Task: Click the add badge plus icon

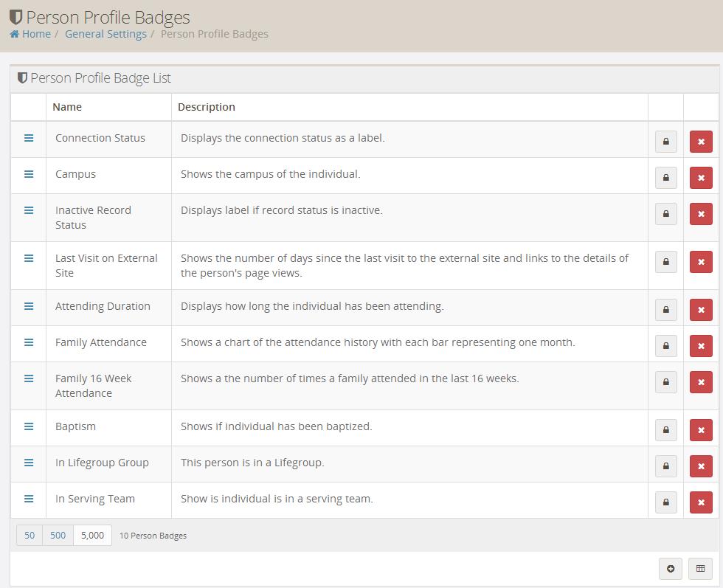Action: tap(671, 569)
